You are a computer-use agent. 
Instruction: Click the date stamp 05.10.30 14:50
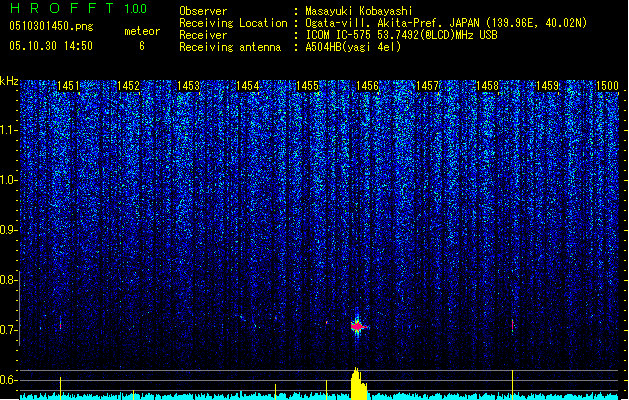pyautogui.click(x=51, y=46)
